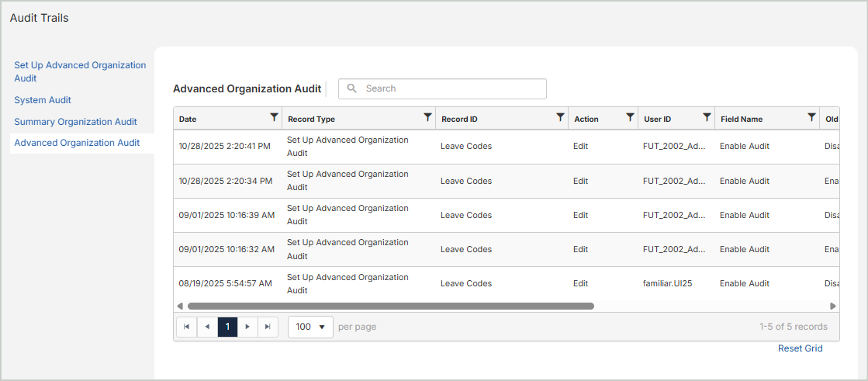868x381 pixels.
Task: Open the Date column filter icon
Action: click(x=273, y=118)
